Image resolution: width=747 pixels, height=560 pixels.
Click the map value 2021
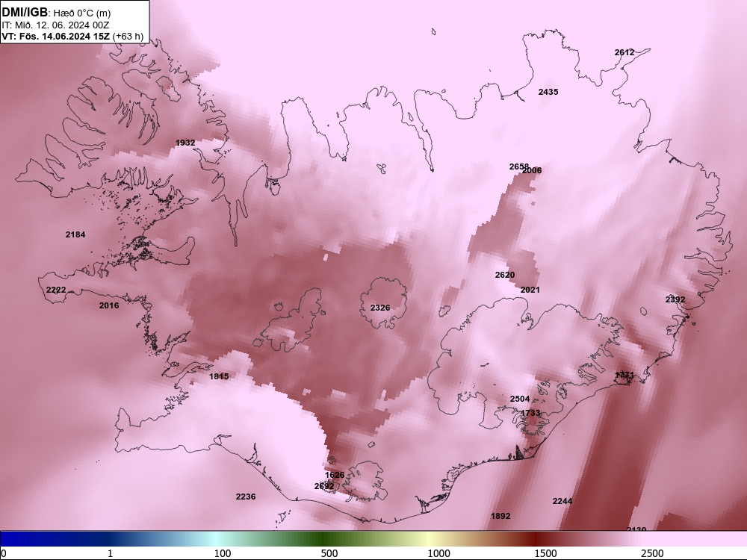(x=530, y=290)
